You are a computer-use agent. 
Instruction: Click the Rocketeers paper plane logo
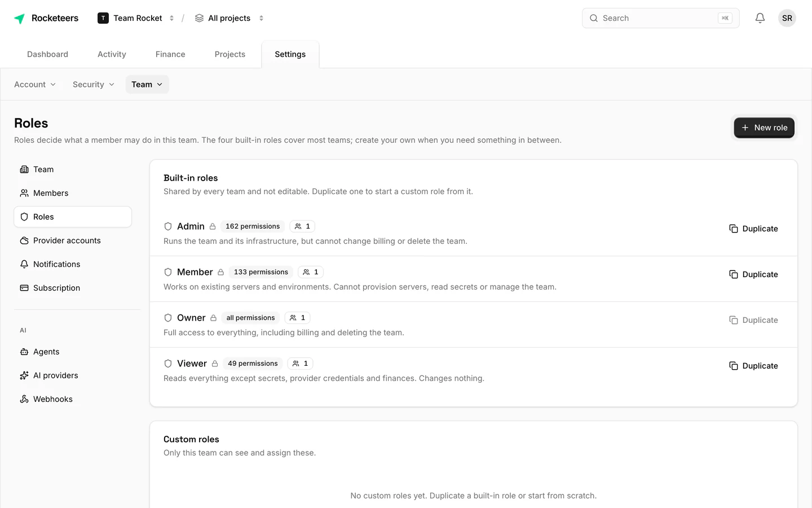tap(19, 19)
